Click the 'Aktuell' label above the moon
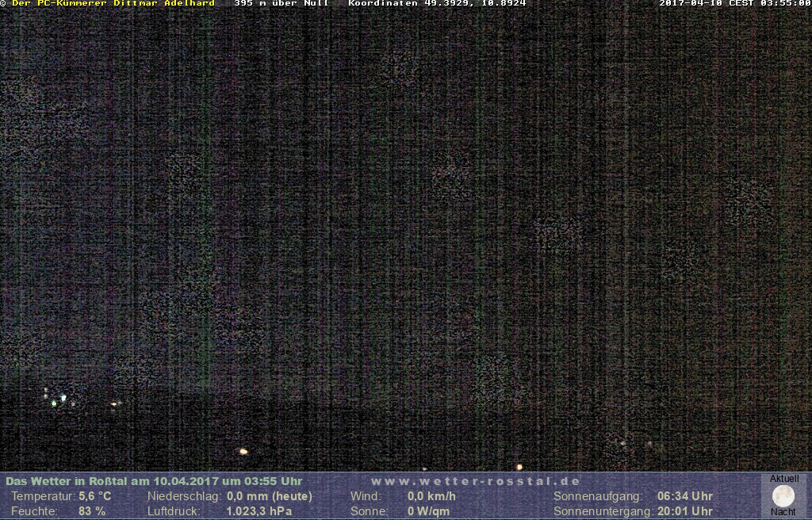 pyautogui.click(x=783, y=479)
